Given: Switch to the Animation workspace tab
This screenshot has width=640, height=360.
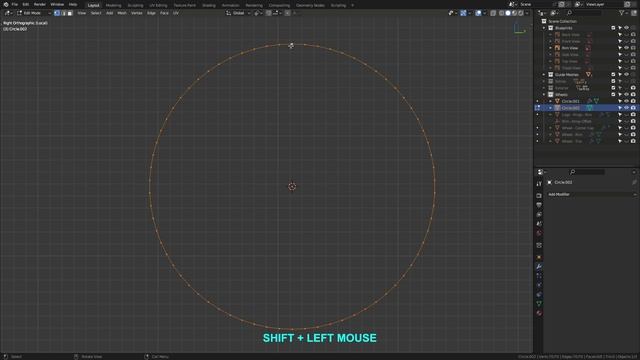Looking at the screenshot, I should tap(230, 5).
